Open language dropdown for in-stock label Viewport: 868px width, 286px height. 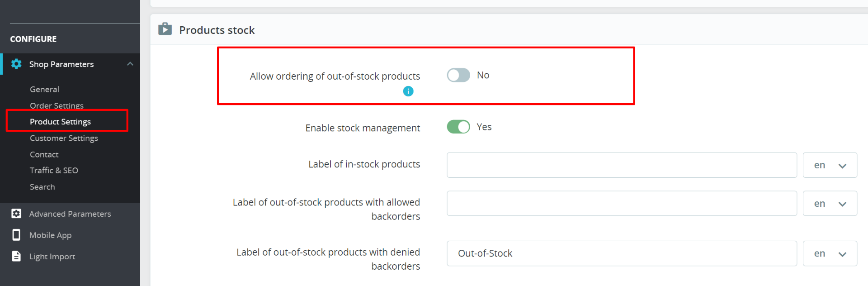(x=830, y=165)
